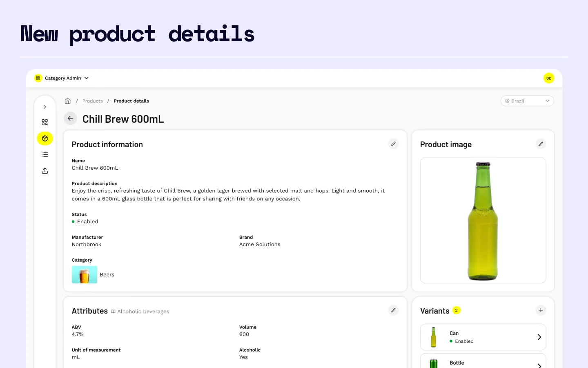The width and height of the screenshot is (588, 368).
Task: Click the Bottle variant name
Action: [457, 363]
